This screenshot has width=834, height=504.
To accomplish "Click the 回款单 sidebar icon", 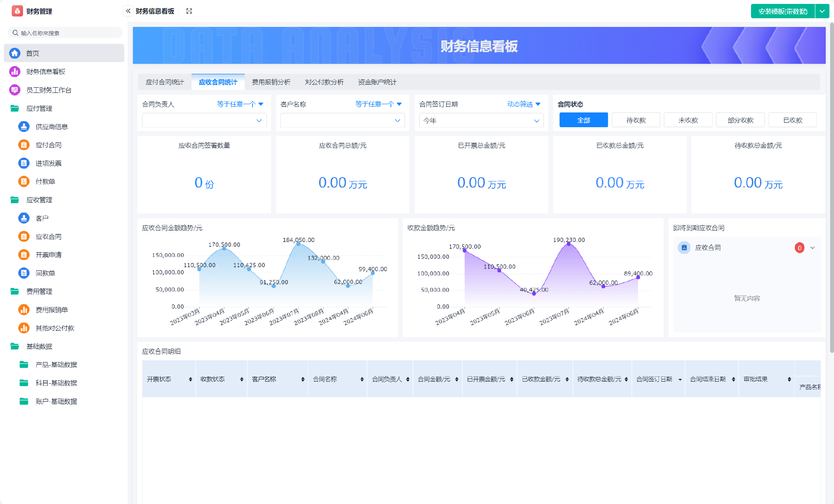I will point(24,273).
